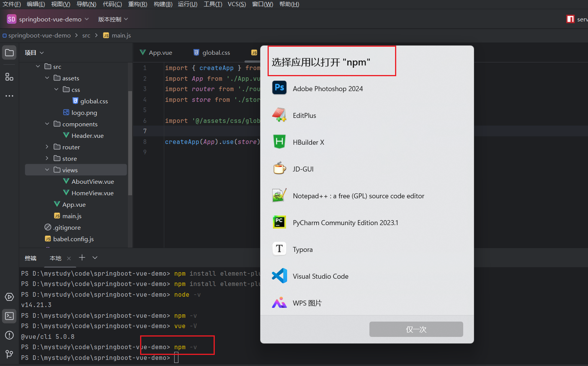This screenshot has height=366, width=588.
Task: Choose the Visual Studio Code icon
Action: pos(279,276)
